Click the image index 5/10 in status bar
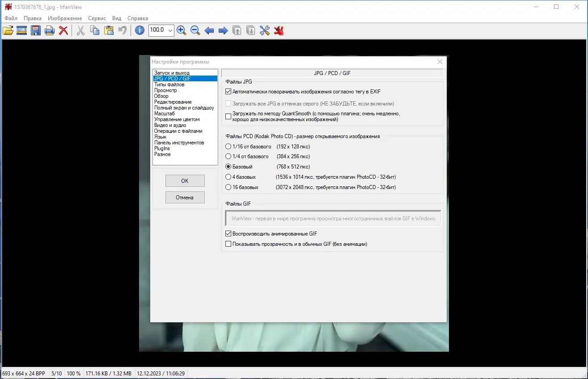 click(x=57, y=373)
